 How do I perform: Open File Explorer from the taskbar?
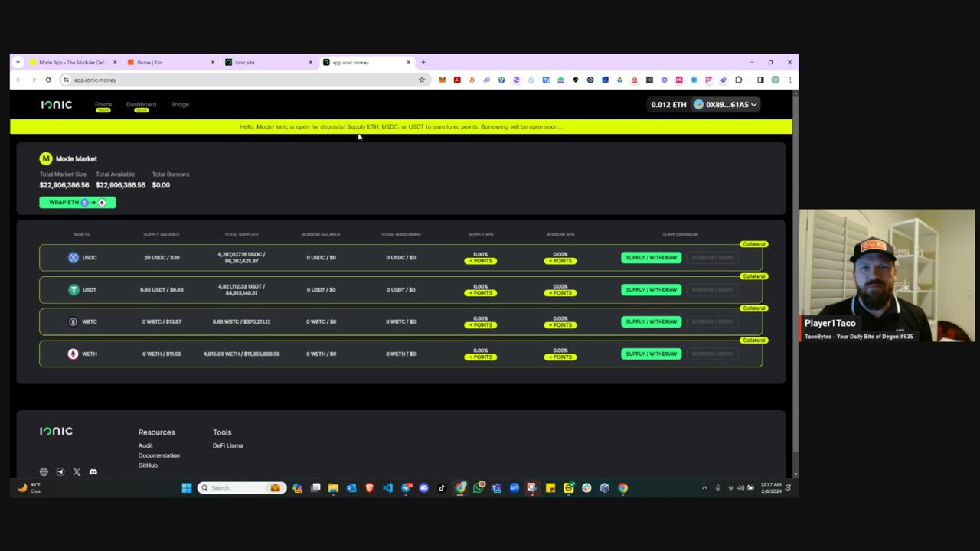pyautogui.click(x=333, y=487)
